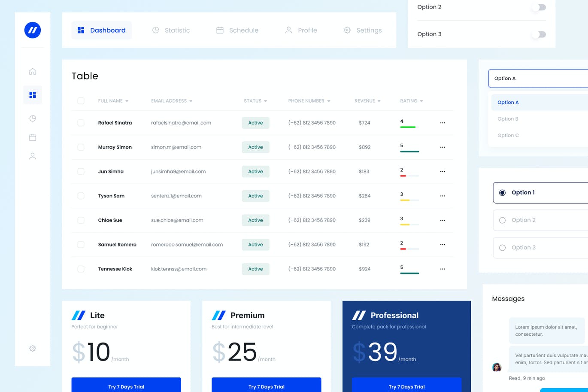Click the Active badge for Rafael Sinatra
Screen dimensions: 588x392
[x=255, y=123]
